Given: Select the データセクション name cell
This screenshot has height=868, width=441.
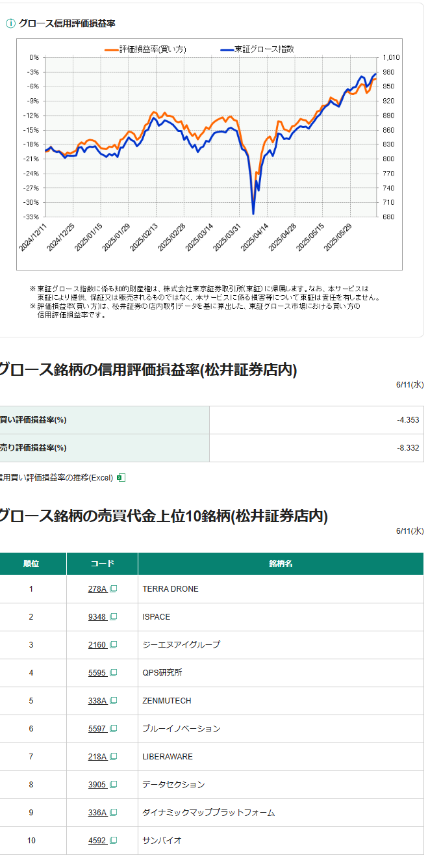Looking at the screenshot, I should tap(281, 785).
